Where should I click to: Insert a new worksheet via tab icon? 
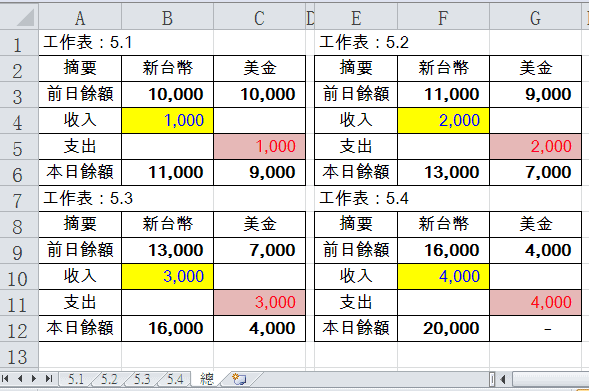(239, 379)
